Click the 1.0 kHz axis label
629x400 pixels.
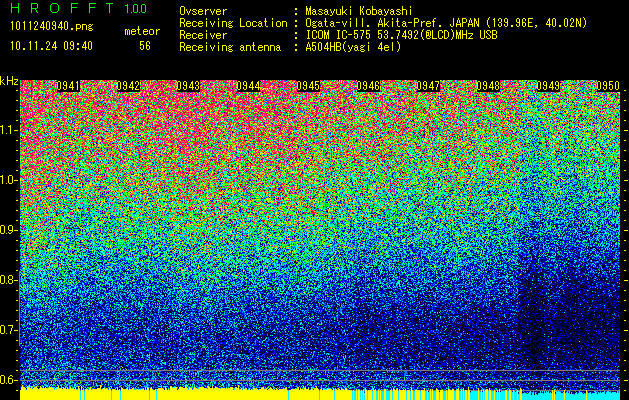coord(8,180)
